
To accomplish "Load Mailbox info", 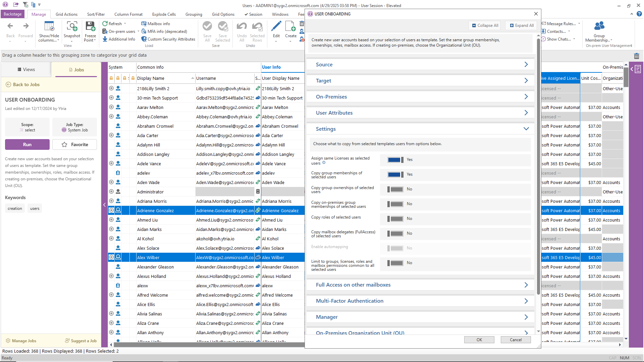I will click(156, 24).
